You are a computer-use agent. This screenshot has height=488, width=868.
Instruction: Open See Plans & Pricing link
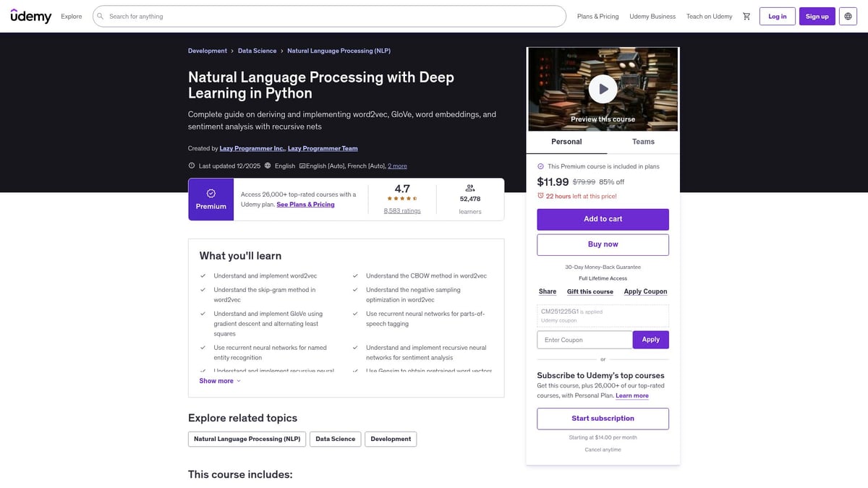tap(305, 205)
